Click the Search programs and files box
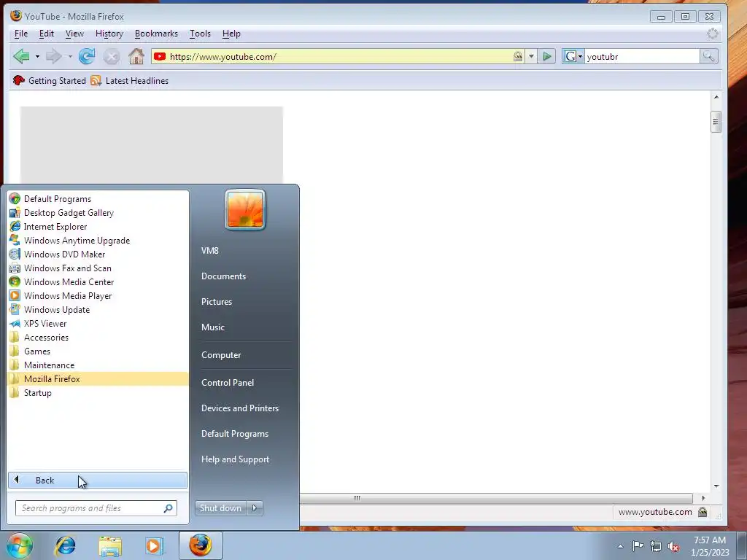 click(96, 508)
